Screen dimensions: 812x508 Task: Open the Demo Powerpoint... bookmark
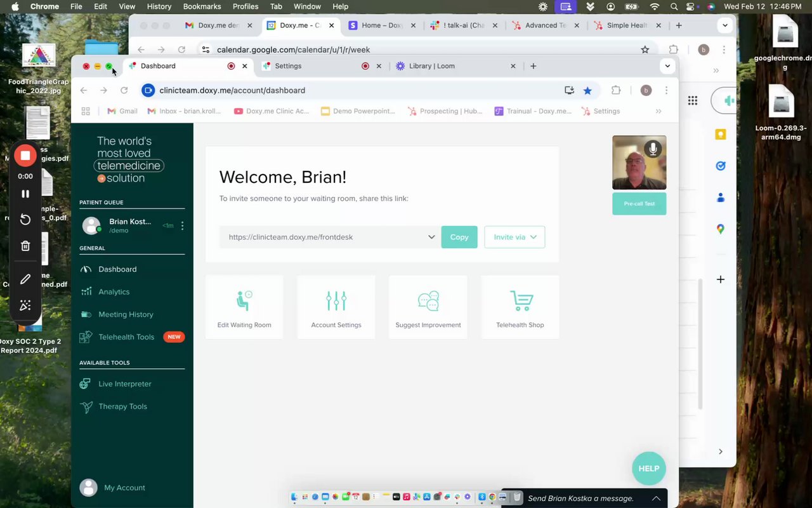pyautogui.click(x=358, y=111)
